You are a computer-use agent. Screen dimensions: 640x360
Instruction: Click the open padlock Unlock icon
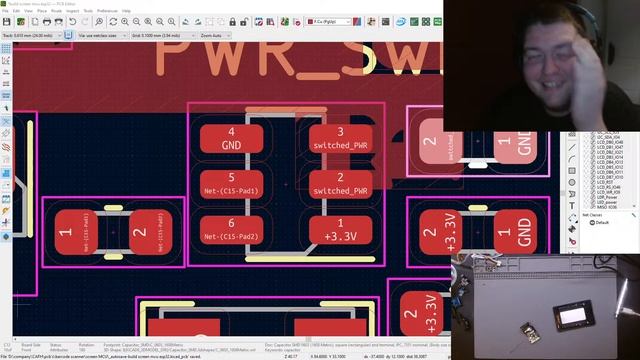[244, 22]
